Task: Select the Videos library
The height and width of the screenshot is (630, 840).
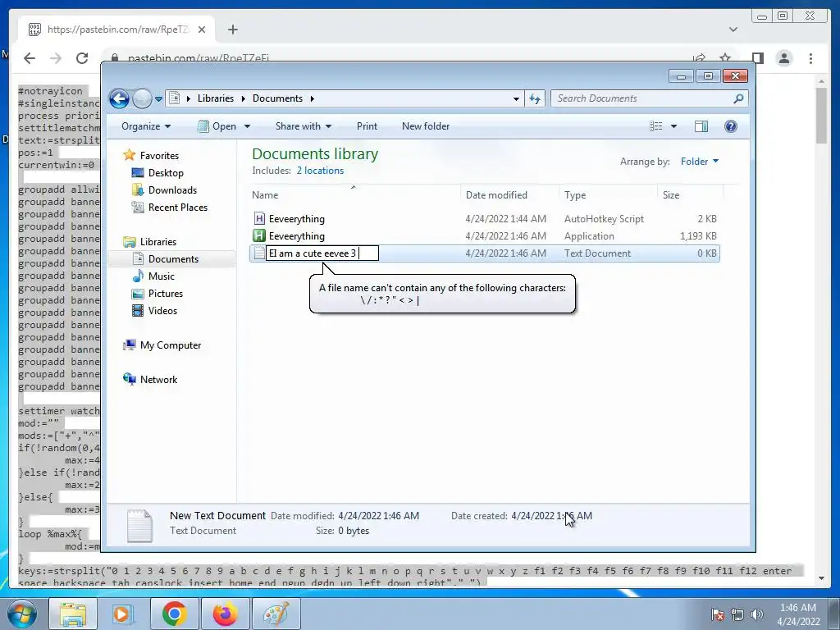Action: coord(155,311)
